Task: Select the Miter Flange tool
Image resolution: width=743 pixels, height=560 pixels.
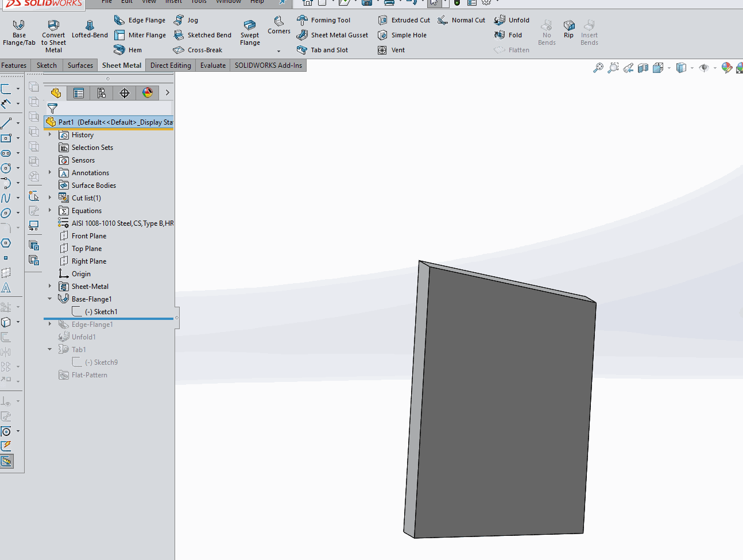Action: [x=140, y=35]
